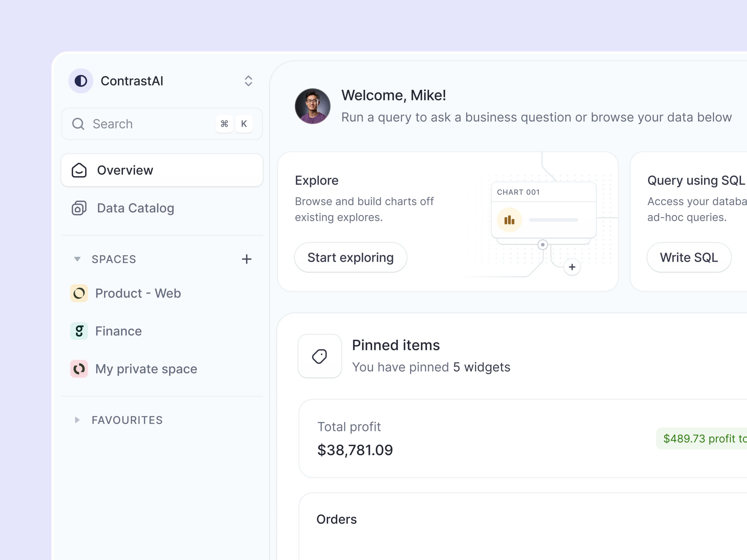Open the Data Catalog menu item
This screenshot has height=560, width=747.
[162, 208]
